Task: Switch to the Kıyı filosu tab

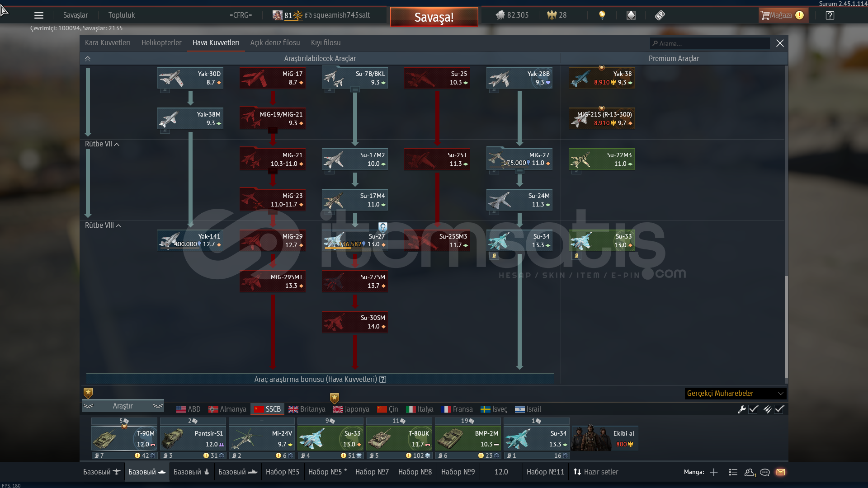Action: tap(325, 43)
